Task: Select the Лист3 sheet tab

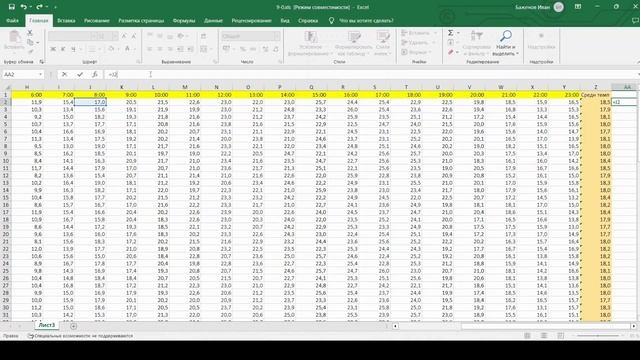Action: 47,325
